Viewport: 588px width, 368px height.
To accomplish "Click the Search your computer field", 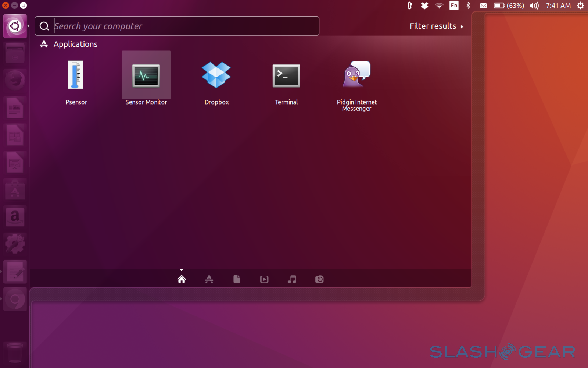I will [184, 26].
